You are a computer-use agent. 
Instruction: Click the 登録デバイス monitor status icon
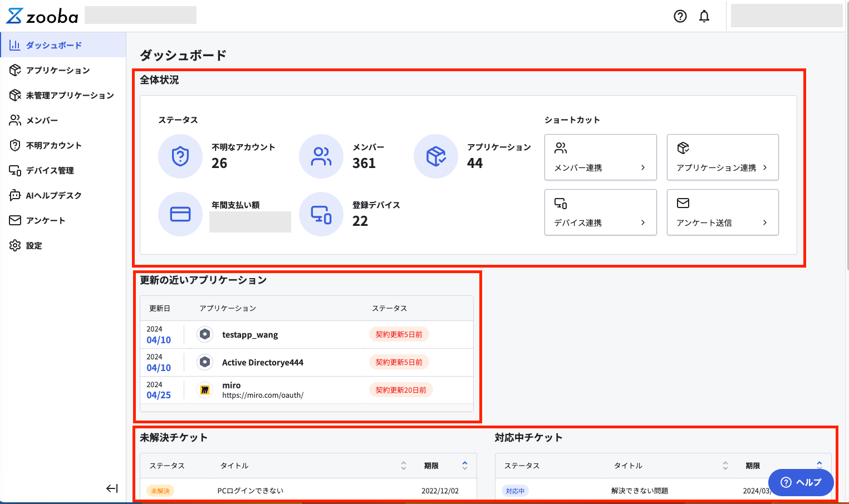[x=321, y=214]
